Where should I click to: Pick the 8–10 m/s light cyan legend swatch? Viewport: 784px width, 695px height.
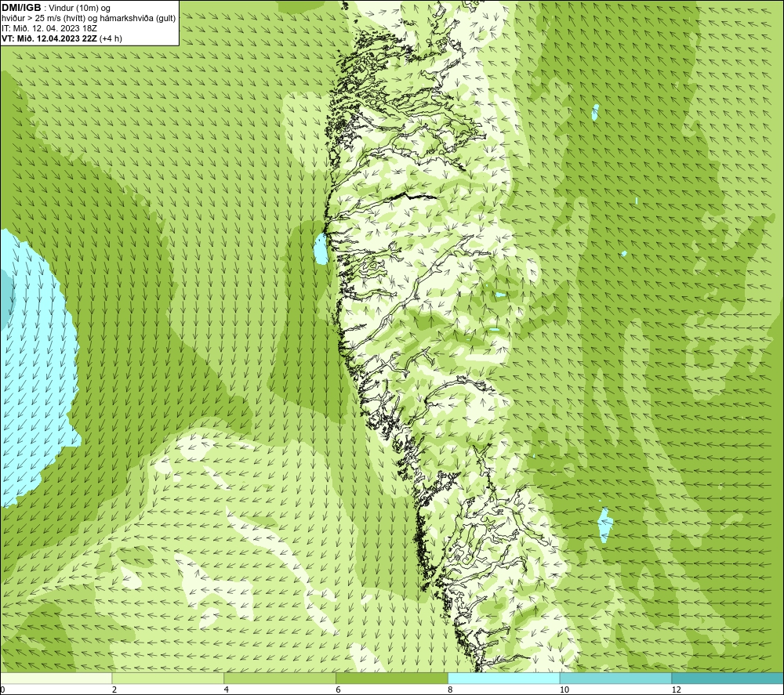(504, 678)
